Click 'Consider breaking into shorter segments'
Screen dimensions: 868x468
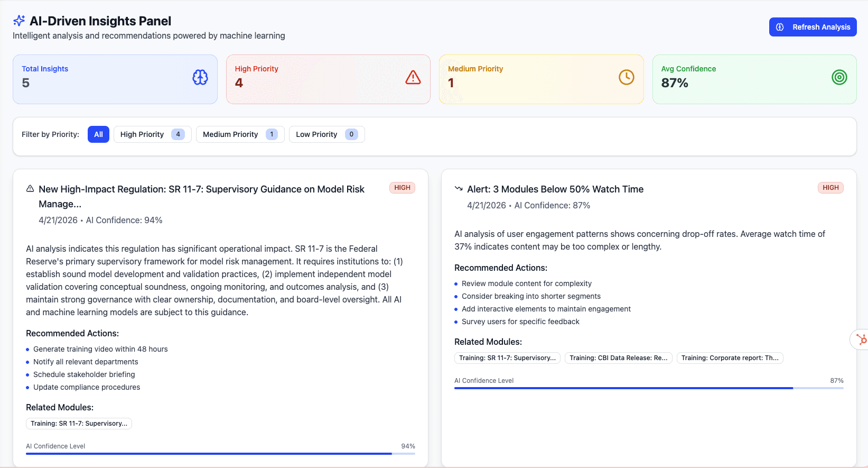(531, 296)
